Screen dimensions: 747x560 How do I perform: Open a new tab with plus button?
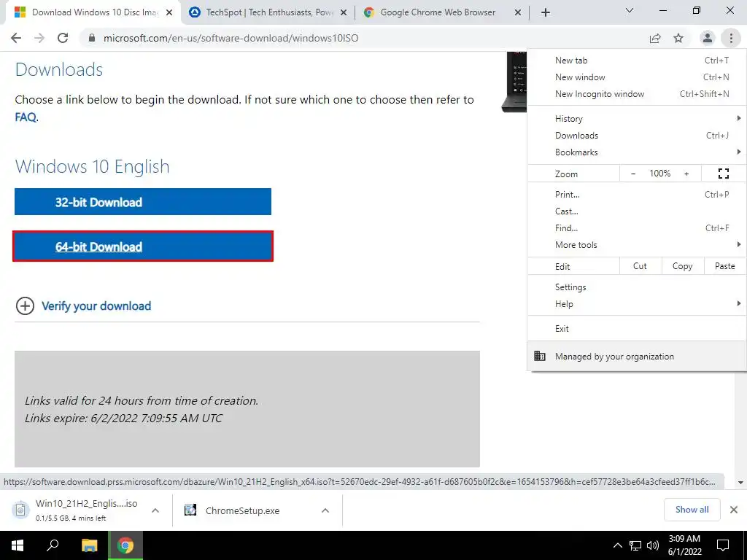click(x=546, y=12)
